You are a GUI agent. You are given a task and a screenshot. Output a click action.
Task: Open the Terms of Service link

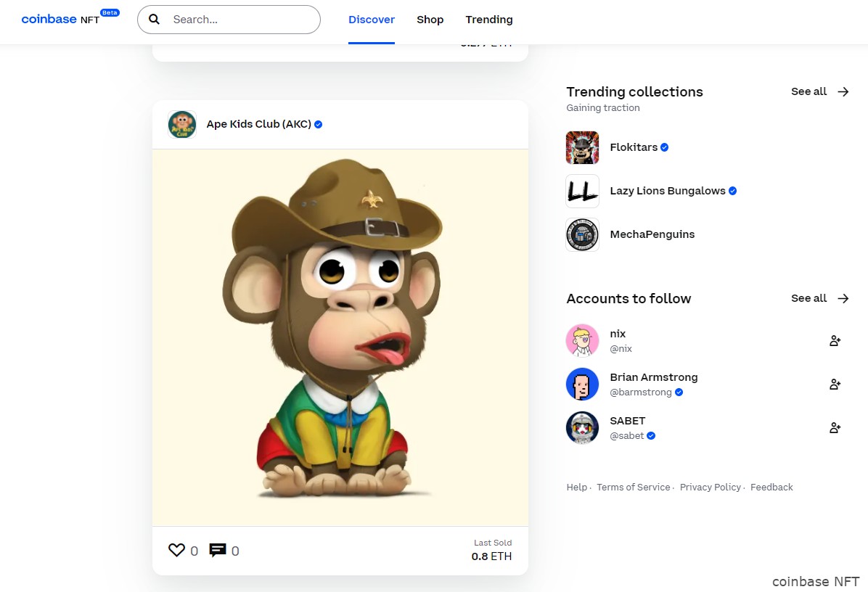pos(633,487)
